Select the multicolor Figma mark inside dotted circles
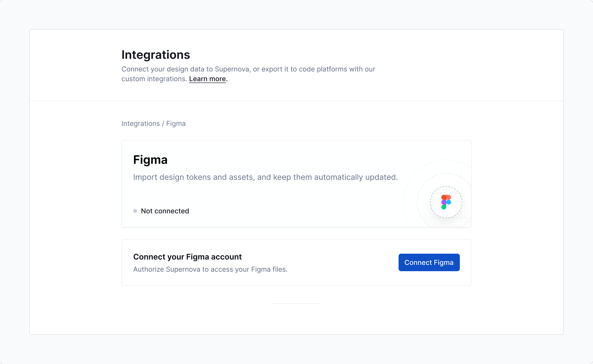 [446, 202]
